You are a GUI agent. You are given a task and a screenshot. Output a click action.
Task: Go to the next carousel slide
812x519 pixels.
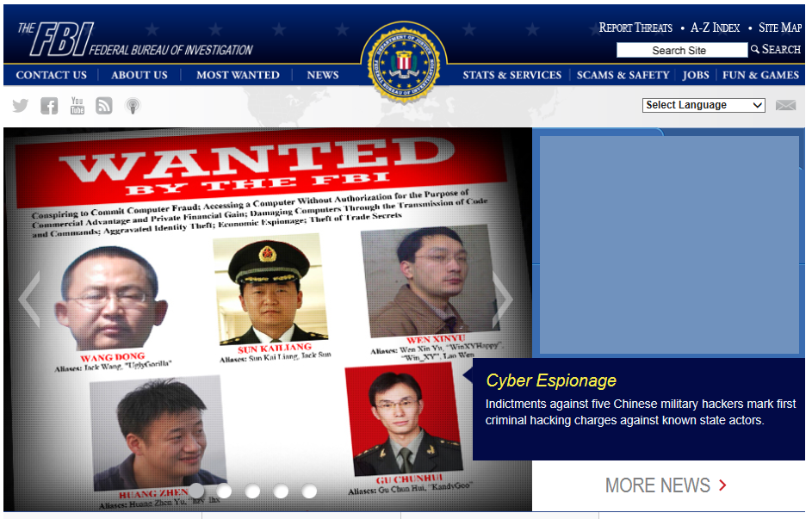point(502,299)
